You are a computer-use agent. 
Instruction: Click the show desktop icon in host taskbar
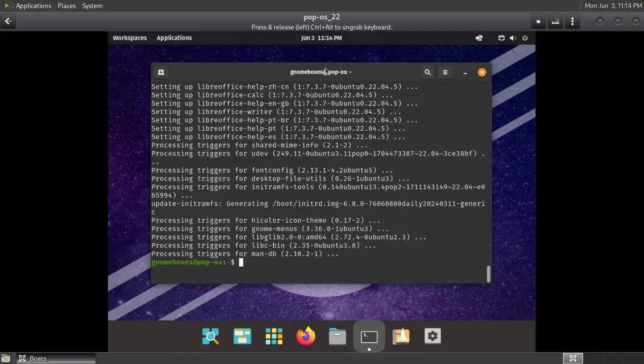click(6, 358)
